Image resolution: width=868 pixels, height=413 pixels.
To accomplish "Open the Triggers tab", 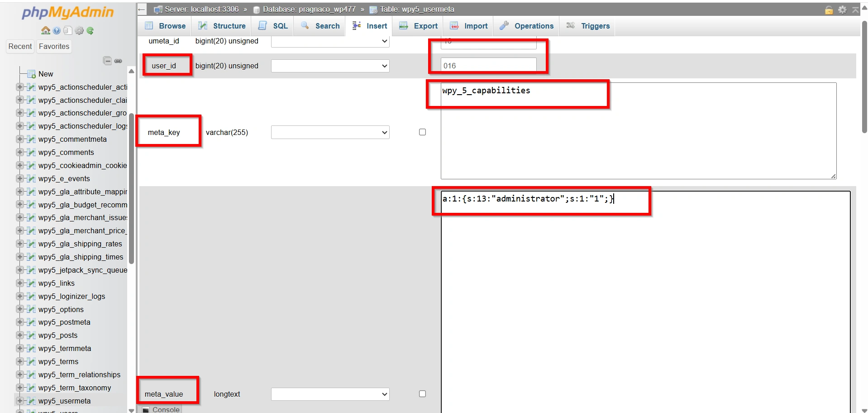I will 588,26.
